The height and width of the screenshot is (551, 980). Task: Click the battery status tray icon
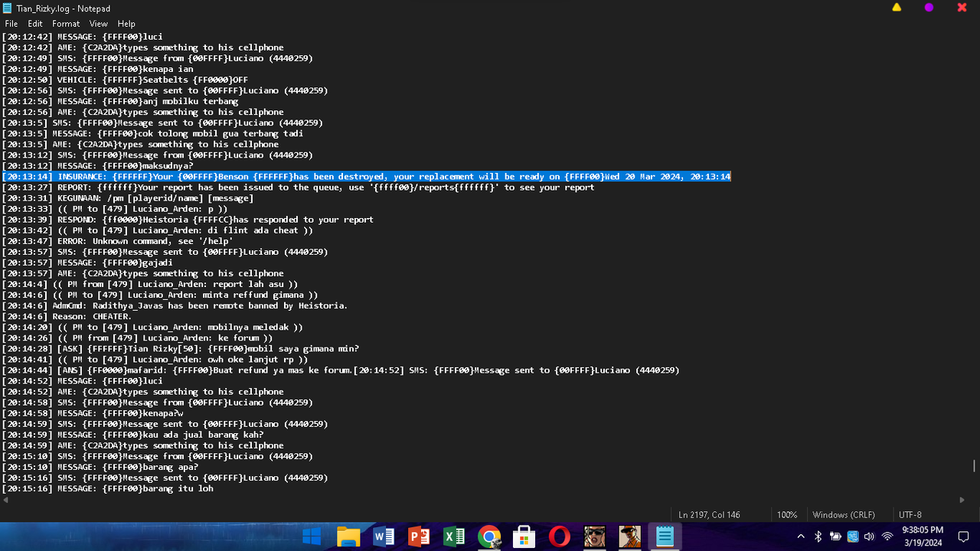pyautogui.click(x=835, y=536)
